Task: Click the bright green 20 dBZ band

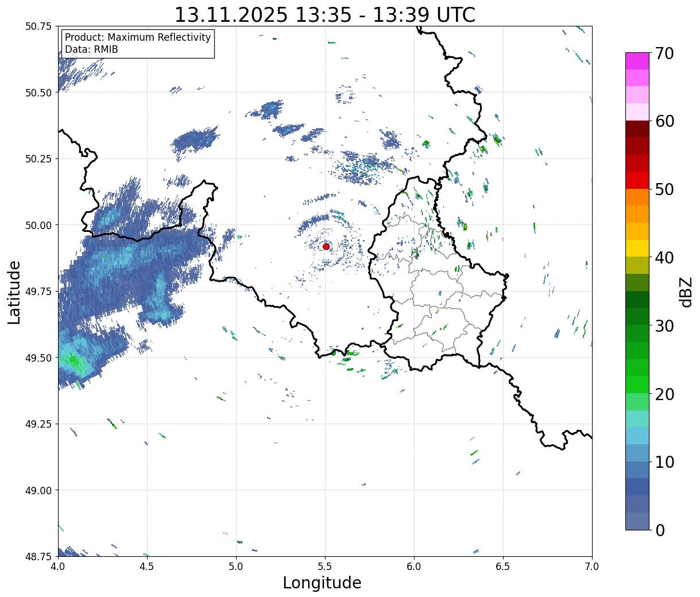Action: tap(637, 385)
